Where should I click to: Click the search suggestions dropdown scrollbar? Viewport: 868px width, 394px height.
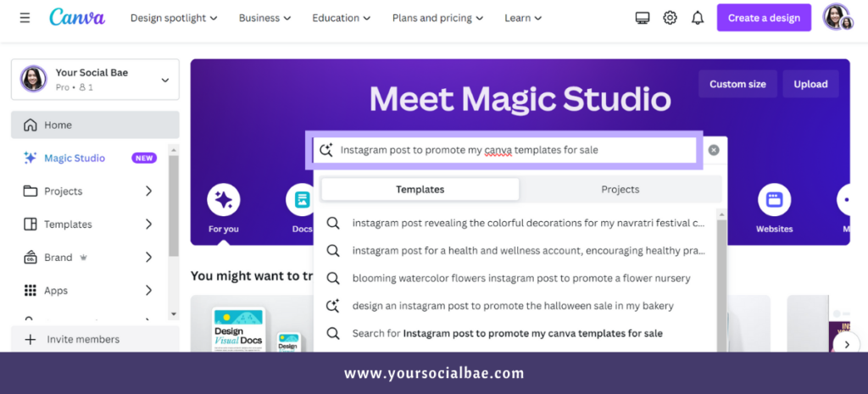coord(721,285)
